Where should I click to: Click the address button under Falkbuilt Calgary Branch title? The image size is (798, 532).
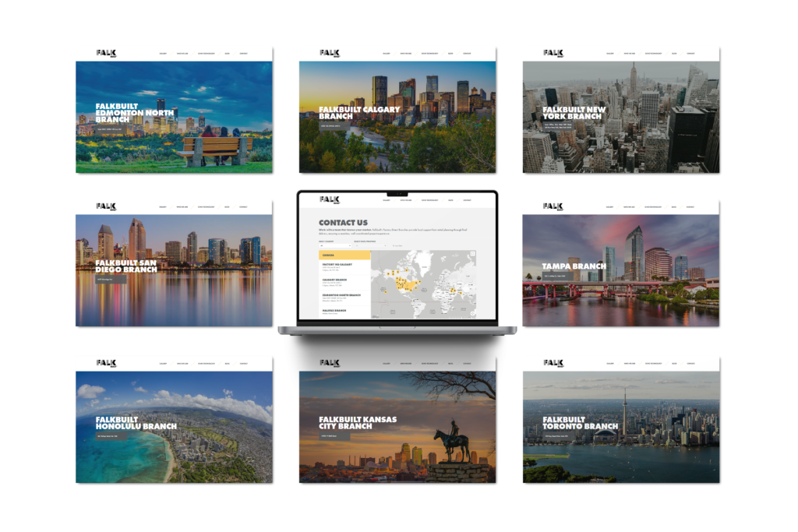coord(334,126)
